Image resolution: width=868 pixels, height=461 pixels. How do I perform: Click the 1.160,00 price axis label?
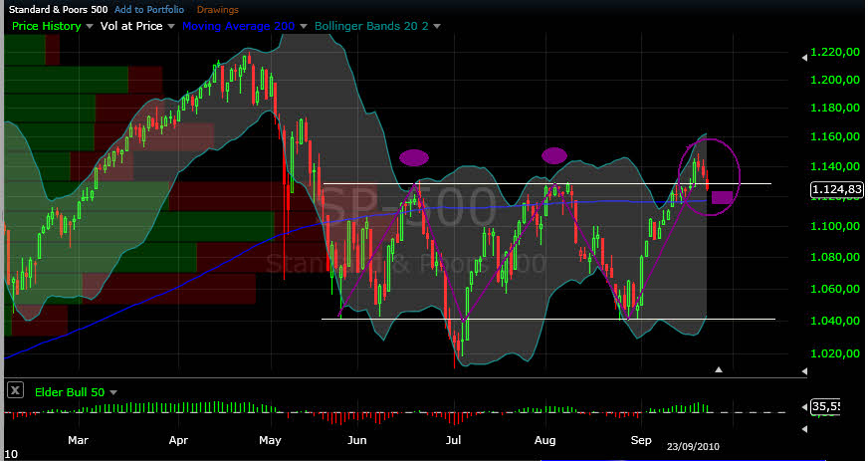click(x=835, y=136)
